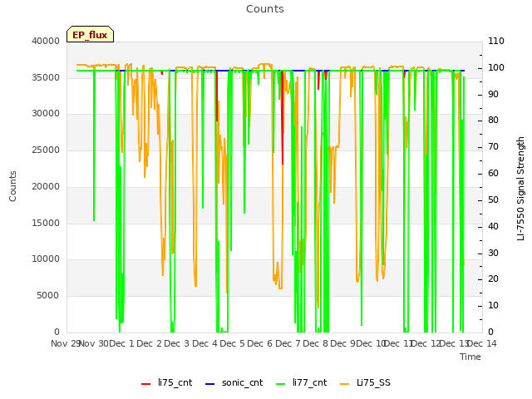This screenshot has height=399, width=532.
Task: Click the 35000 tick label
Action: pyautogui.click(x=46, y=77)
